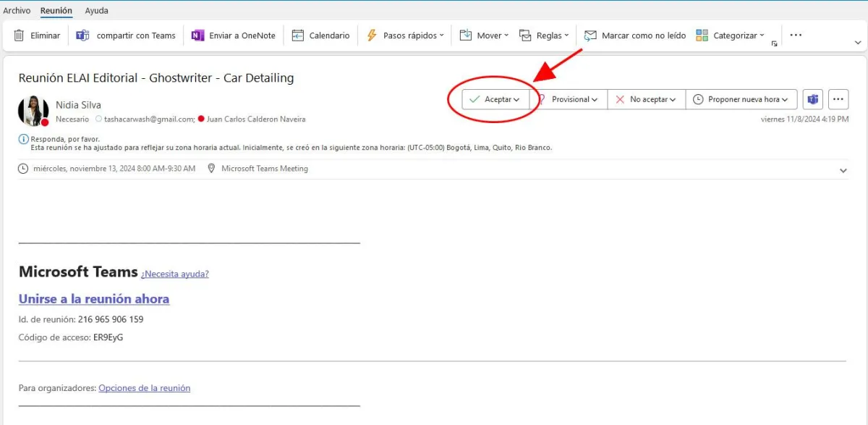Expand the Reglas dropdown
Viewport: 868px width, 425px height.
[566, 35]
